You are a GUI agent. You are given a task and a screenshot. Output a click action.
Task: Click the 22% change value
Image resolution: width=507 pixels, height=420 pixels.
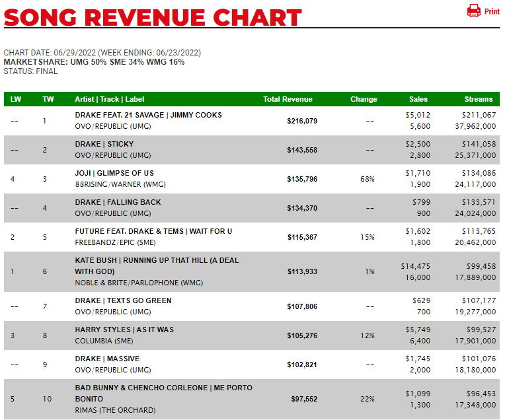[x=368, y=399]
